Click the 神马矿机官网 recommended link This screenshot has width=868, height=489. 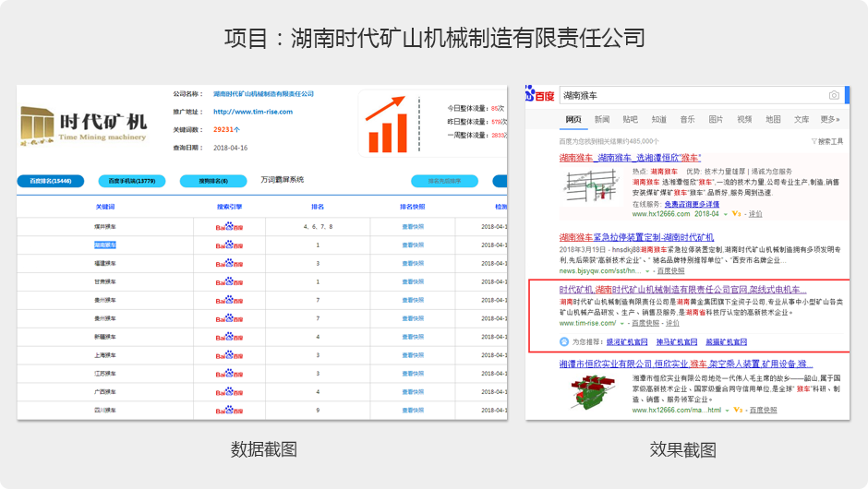point(677,342)
